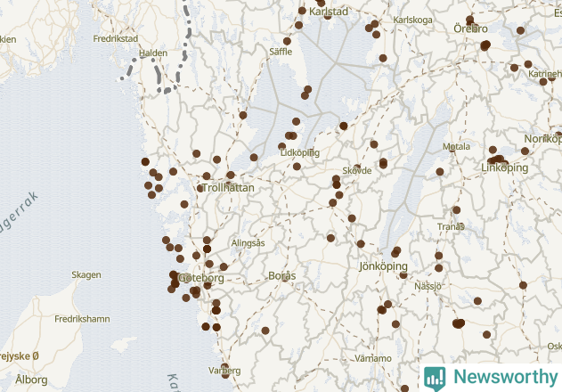The image size is (562, 392).
Task: Click the Newsworthy chart logo icon
Action: coord(435,379)
